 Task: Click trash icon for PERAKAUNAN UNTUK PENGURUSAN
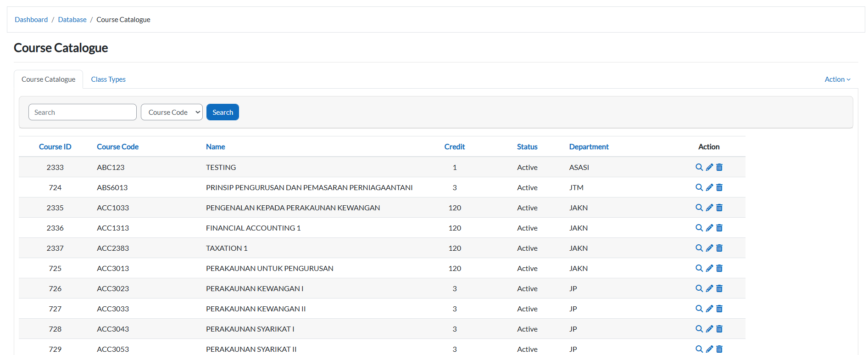(x=719, y=268)
